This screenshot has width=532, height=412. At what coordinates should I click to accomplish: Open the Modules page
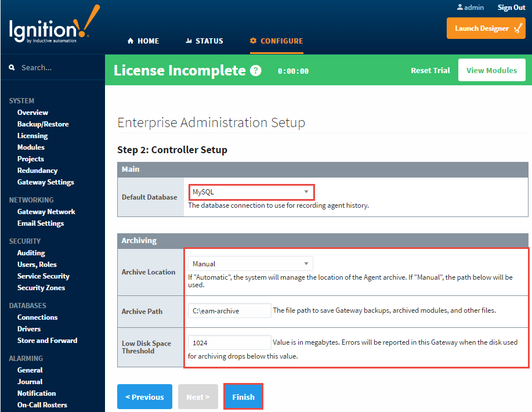[31, 147]
